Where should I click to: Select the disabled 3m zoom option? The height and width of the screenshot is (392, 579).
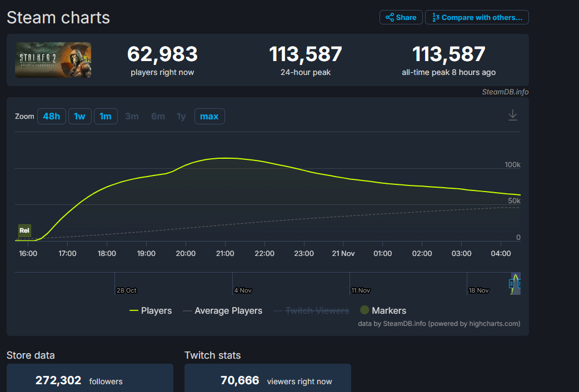point(132,116)
